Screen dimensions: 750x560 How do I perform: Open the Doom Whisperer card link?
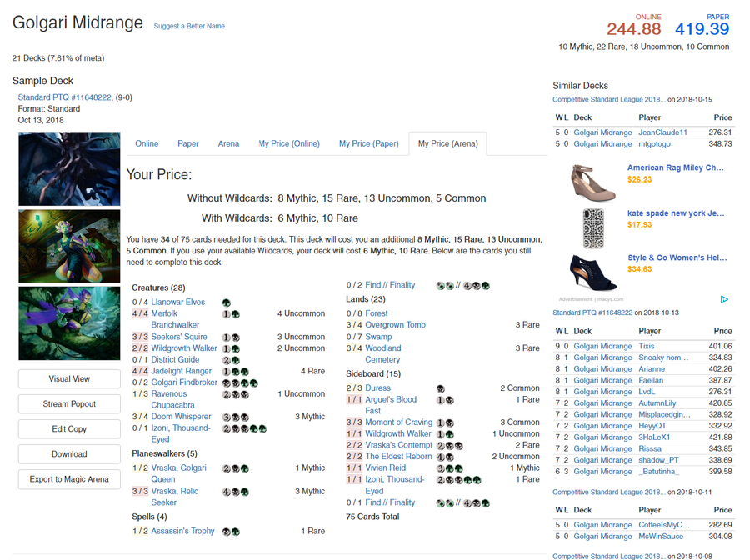(x=181, y=417)
